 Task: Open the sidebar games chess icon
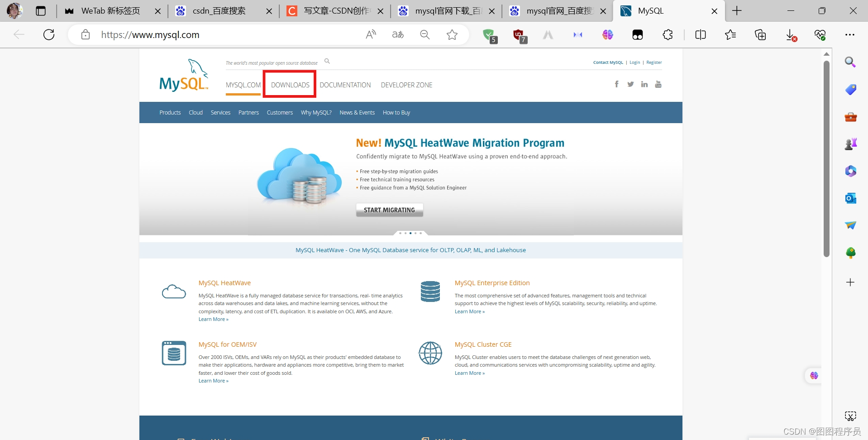pyautogui.click(x=850, y=144)
